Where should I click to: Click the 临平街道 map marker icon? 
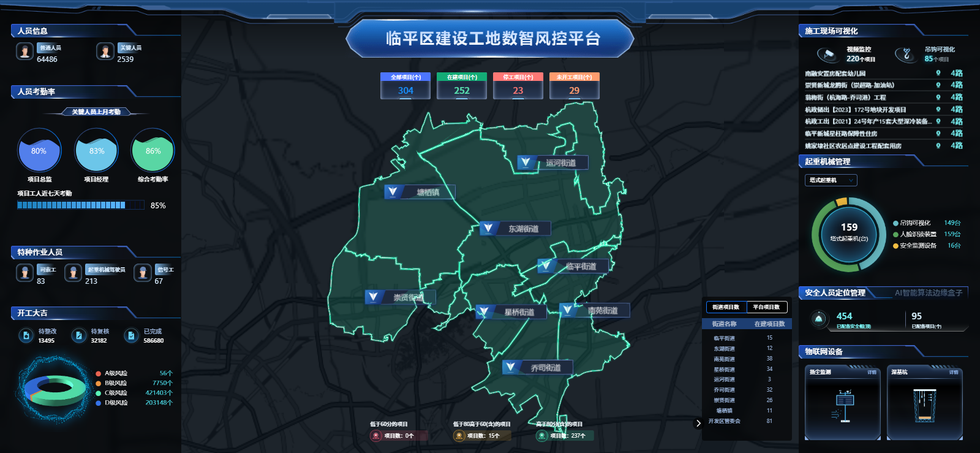pos(545,266)
